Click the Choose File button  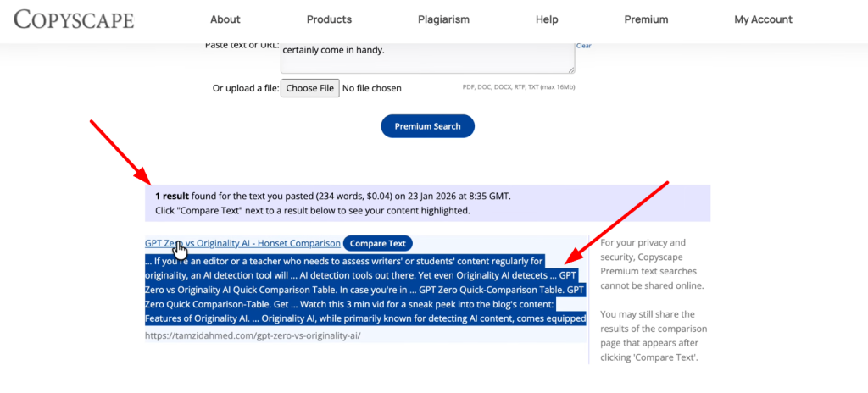tap(310, 88)
